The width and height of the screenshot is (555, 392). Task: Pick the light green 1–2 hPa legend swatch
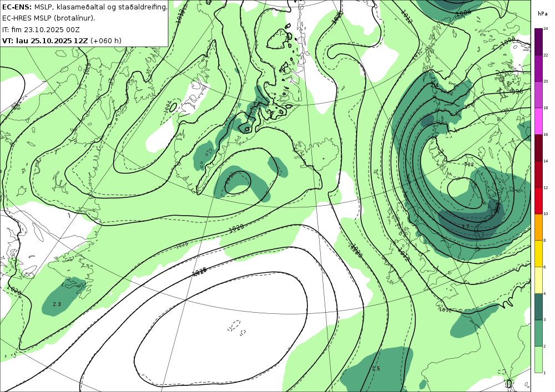click(x=539, y=359)
